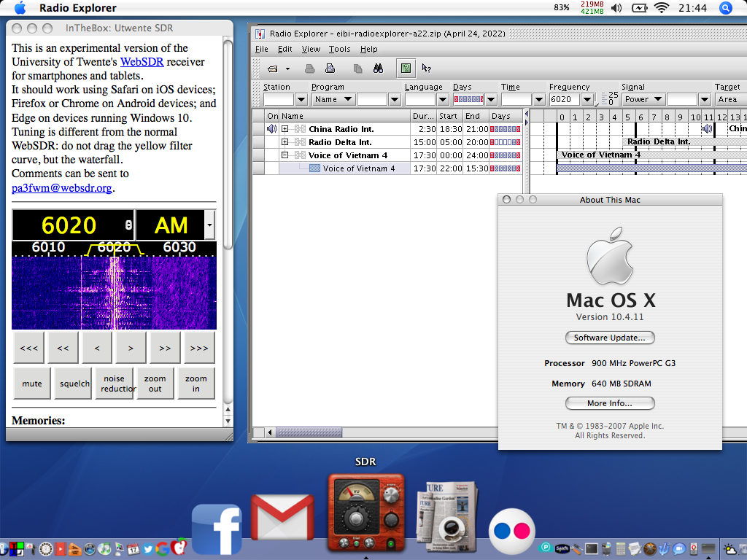
Task: Click the >> tune up button
Action: coord(166,348)
